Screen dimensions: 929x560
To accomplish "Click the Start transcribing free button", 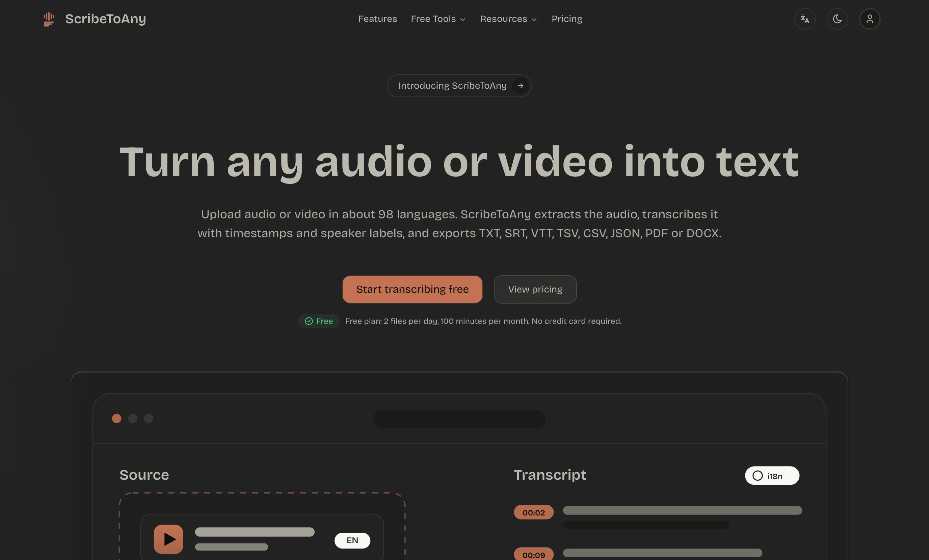I will (413, 289).
